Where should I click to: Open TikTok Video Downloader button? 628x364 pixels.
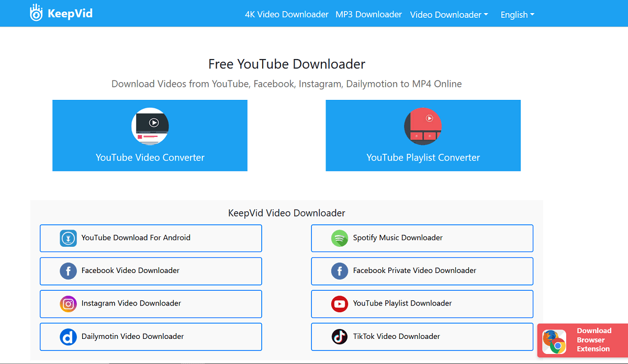tap(422, 337)
